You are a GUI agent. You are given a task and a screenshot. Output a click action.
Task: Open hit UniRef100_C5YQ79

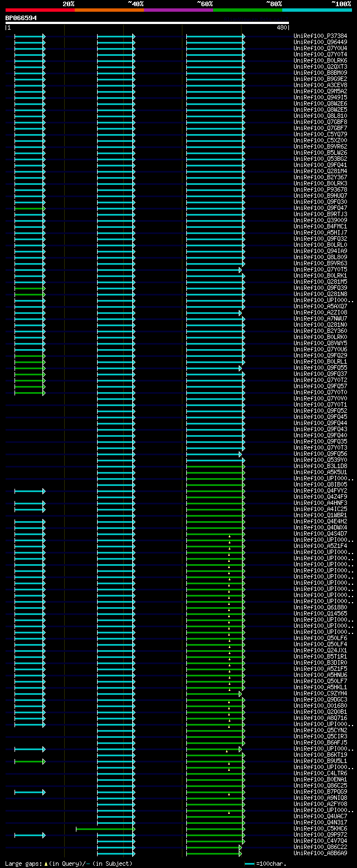click(x=320, y=134)
